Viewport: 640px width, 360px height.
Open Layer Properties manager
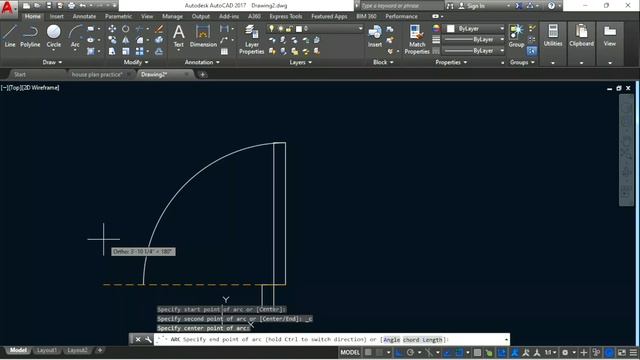point(251,39)
